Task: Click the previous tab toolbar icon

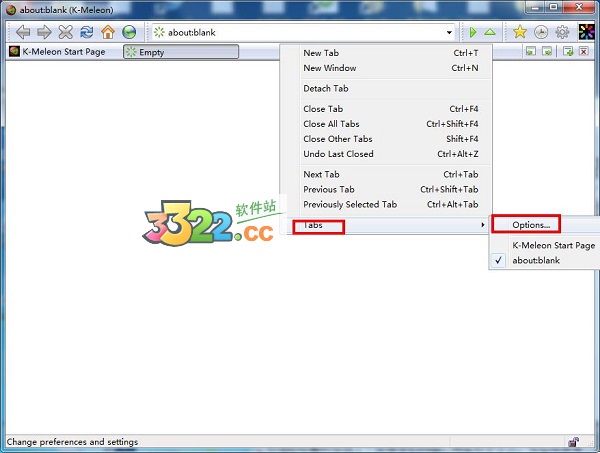Action: click(x=530, y=51)
